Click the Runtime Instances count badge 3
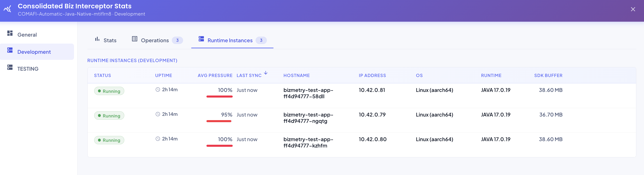Image resolution: width=644 pixels, height=175 pixels. point(261,40)
